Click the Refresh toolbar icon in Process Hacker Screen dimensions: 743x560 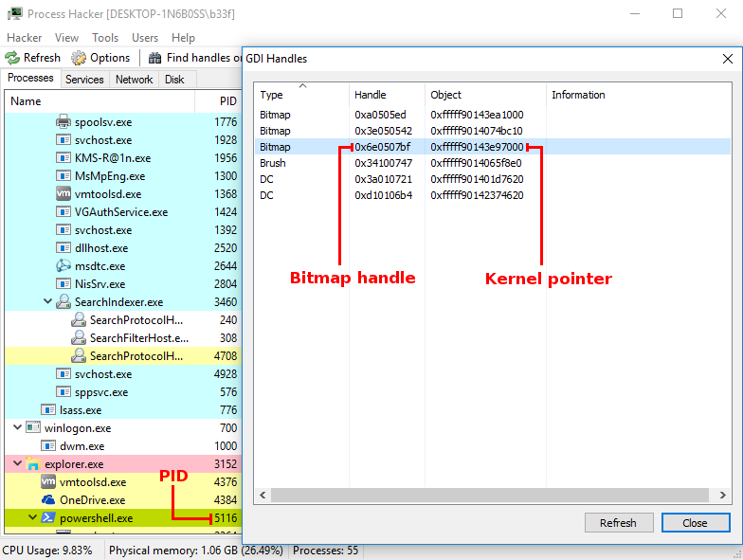pos(12,58)
